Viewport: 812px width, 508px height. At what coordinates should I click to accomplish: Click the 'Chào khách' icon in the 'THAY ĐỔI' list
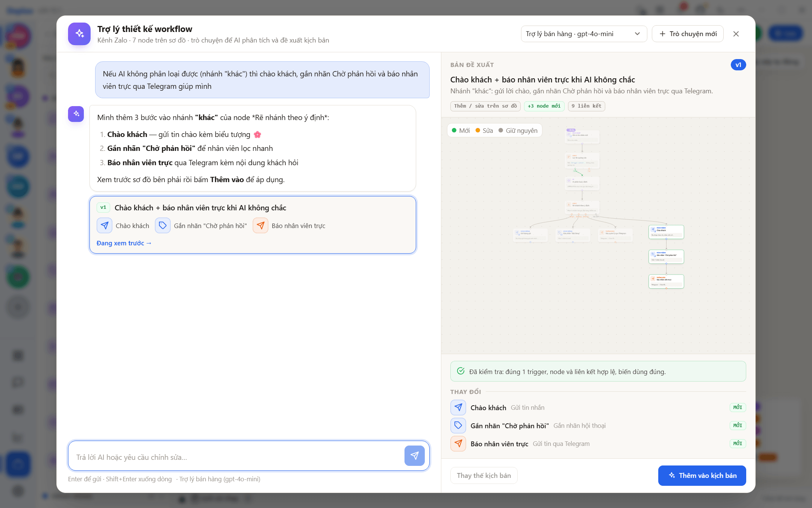pos(458,408)
